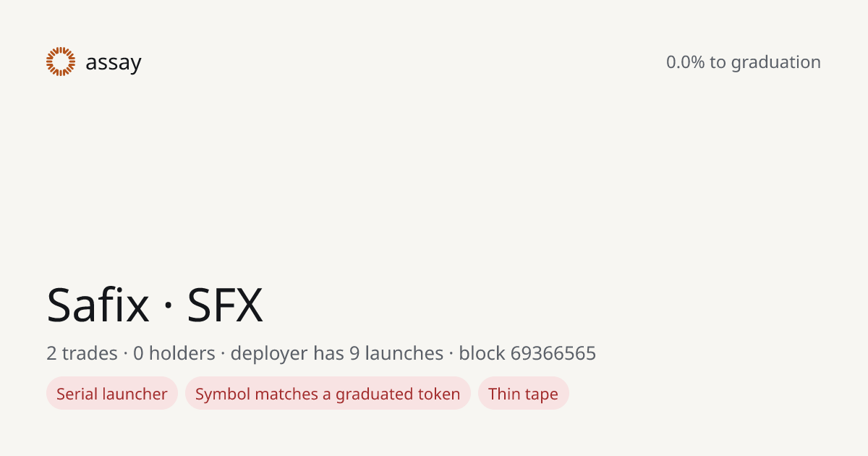Open the assay wordmark next to logo
This screenshot has width=868, height=456.
[x=114, y=63]
